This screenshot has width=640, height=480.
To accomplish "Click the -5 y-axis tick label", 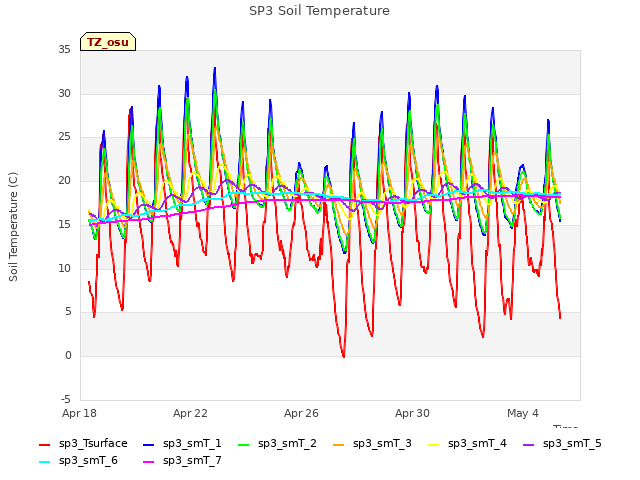I will click(65, 399).
